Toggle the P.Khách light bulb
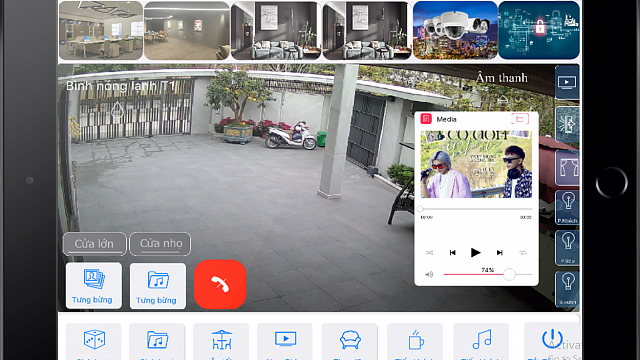Image resolution: width=640 pixels, height=360 pixels. pyautogui.click(x=568, y=207)
